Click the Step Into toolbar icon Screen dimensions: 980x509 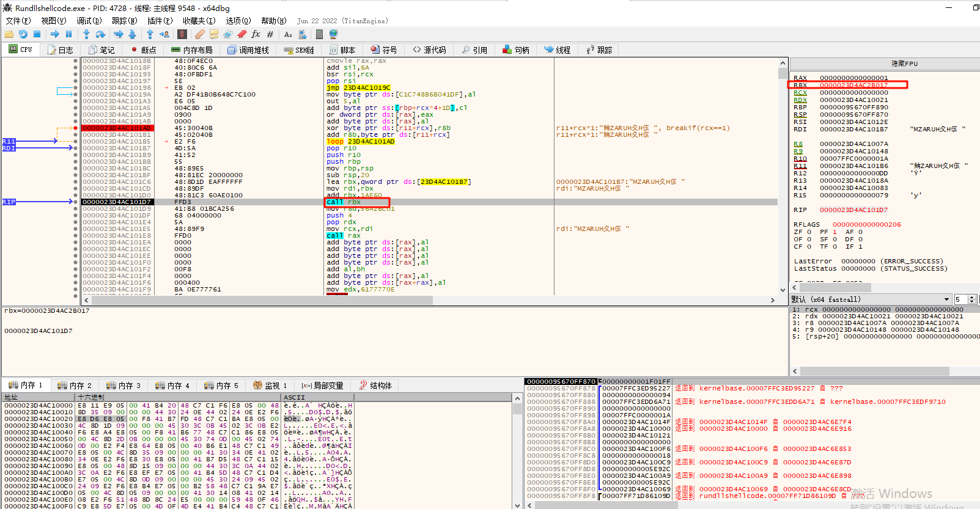pyautogui.click(x=86, y=34)
